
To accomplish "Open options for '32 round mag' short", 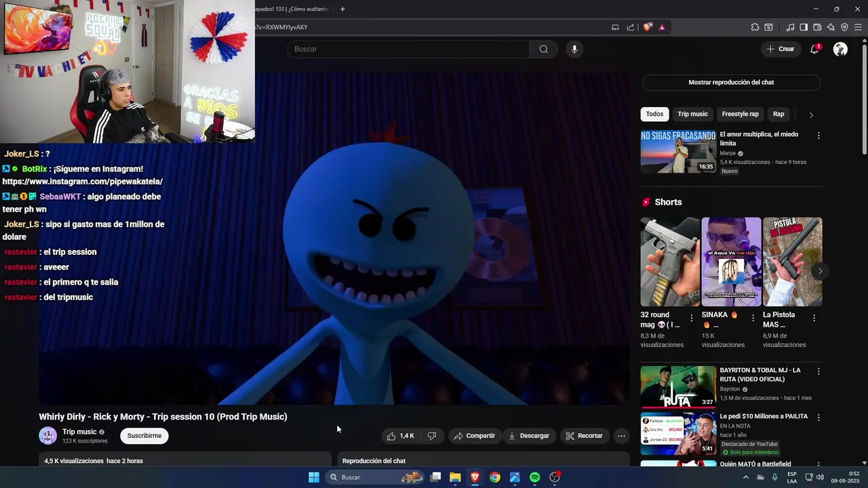I will tap(692, 317).
